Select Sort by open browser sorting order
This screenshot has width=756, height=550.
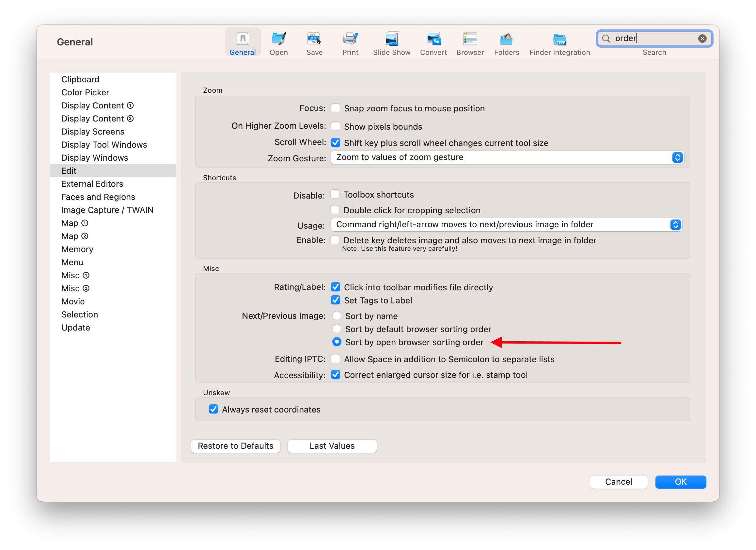[337, 342]
